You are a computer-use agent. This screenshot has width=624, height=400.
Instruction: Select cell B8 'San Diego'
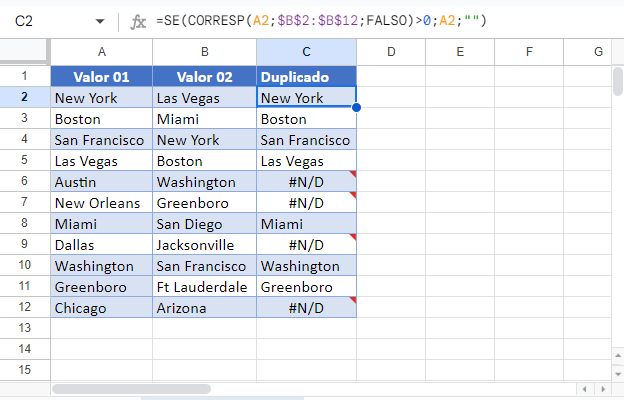coord(205,223)
